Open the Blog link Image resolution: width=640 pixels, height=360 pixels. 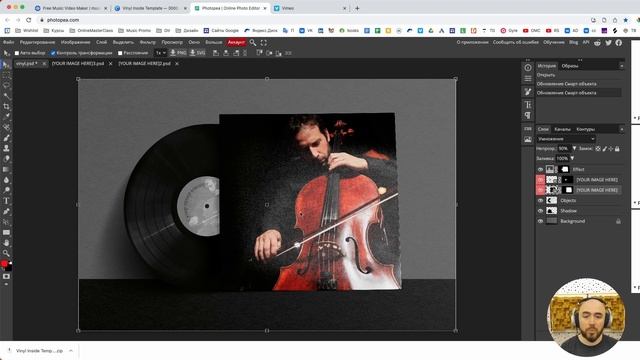coord(573,42)
